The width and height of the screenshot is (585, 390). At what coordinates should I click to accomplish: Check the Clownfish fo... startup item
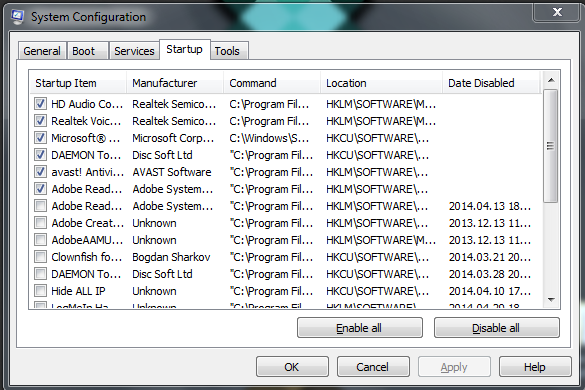click(40, 257)
